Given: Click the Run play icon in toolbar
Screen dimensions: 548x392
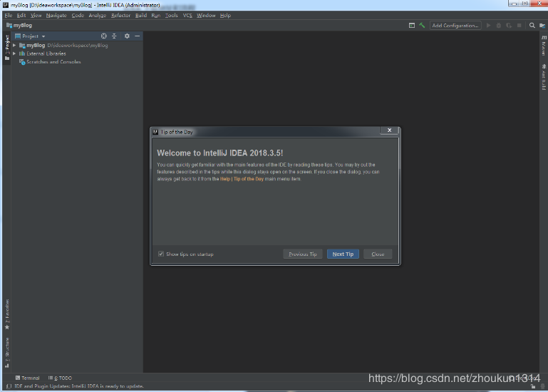Looking at the screenshot, I should 489,25.
